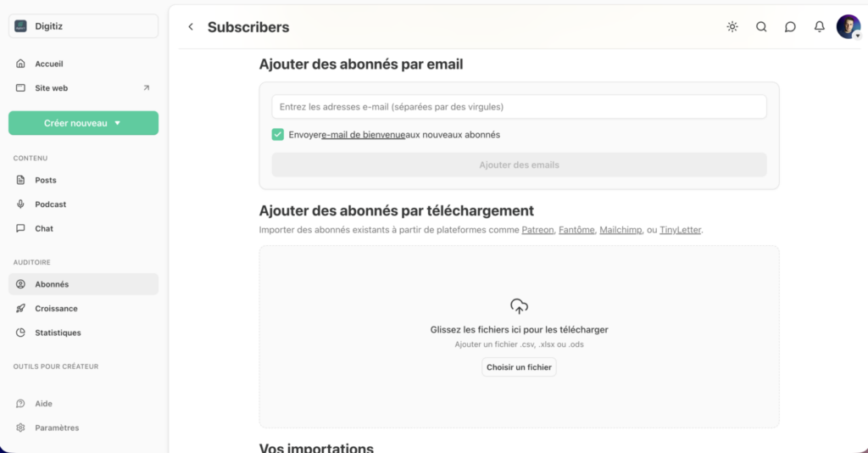868x453 pixels.
Task: Open the e-mail de bienvenue link
Action: coord(363,135)
